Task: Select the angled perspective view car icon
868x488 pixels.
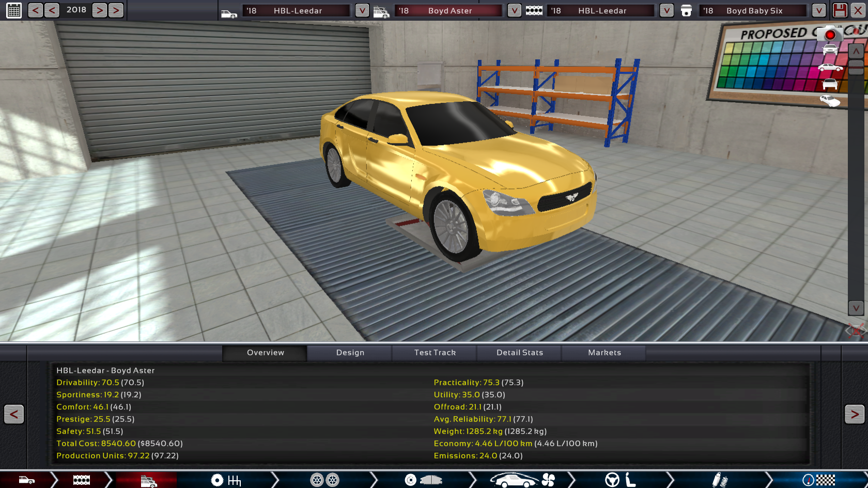Action: click(830, 101)
